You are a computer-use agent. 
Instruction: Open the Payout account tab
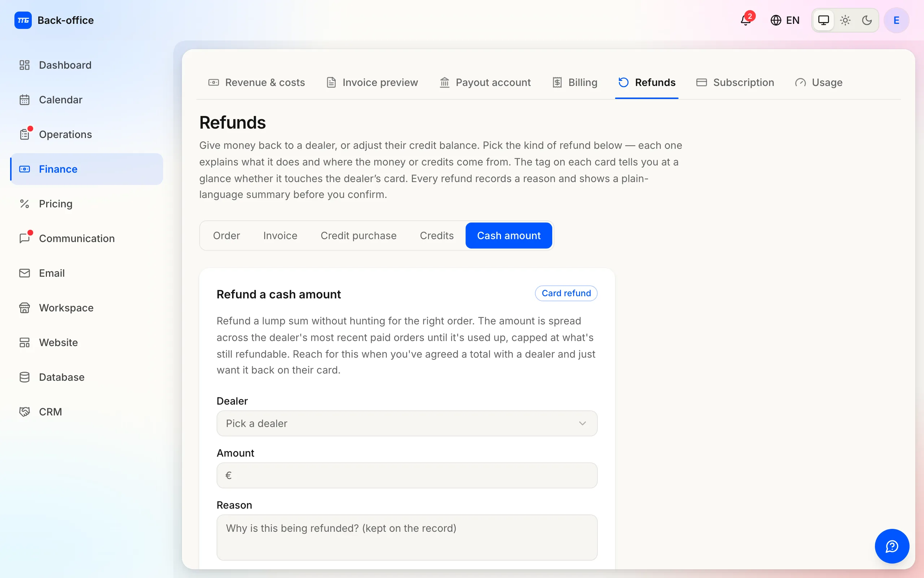tap(485, 83)
